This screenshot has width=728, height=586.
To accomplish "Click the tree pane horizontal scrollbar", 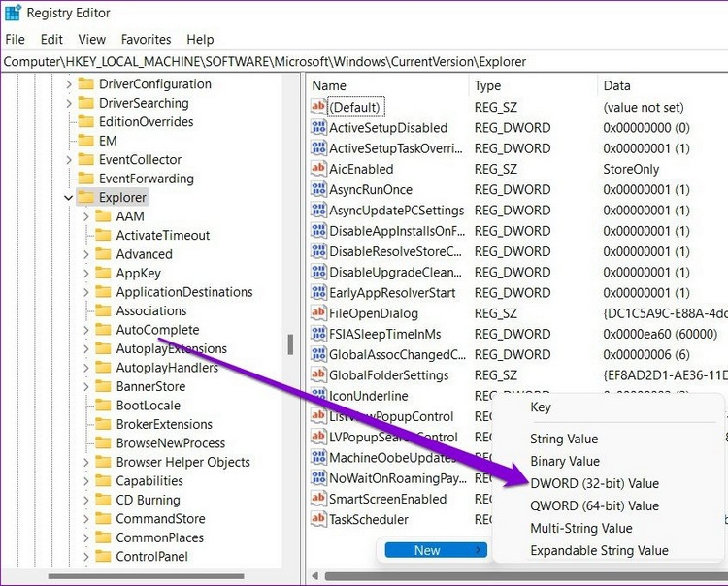I will pos(146,576).
